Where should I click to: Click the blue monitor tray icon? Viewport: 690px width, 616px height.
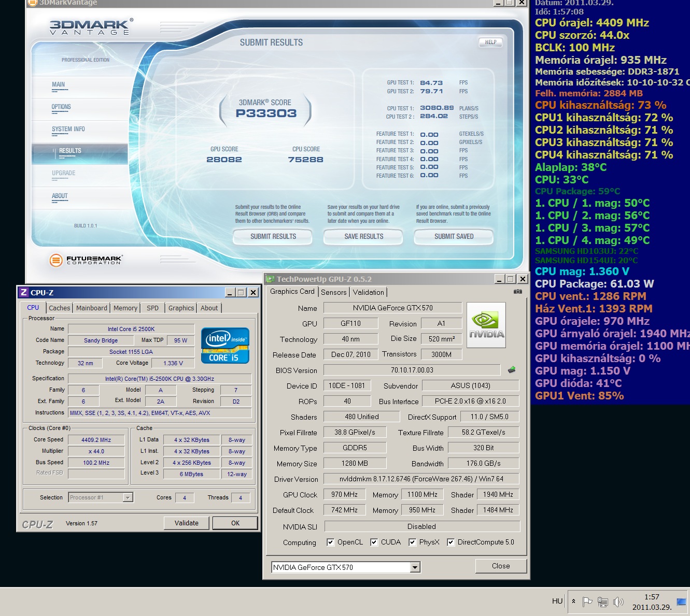(x=681, y=602)
